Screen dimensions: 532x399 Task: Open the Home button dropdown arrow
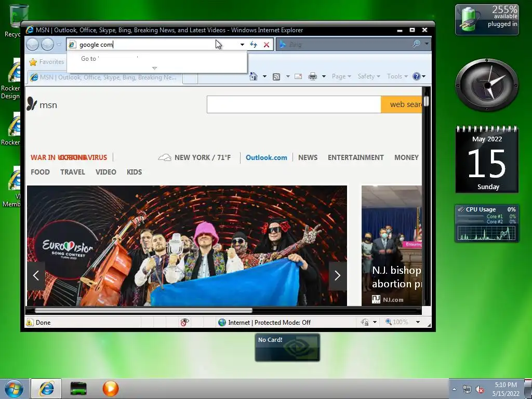click(264, 76)
